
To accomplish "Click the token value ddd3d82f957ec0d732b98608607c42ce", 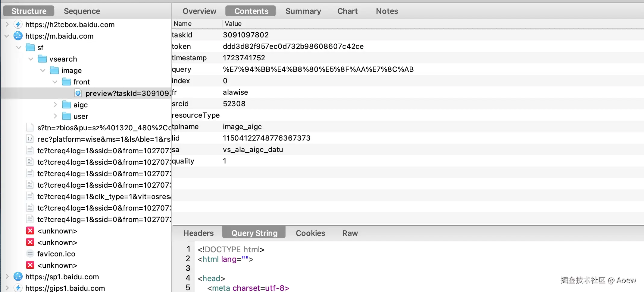I will click(x=293, y=46).
